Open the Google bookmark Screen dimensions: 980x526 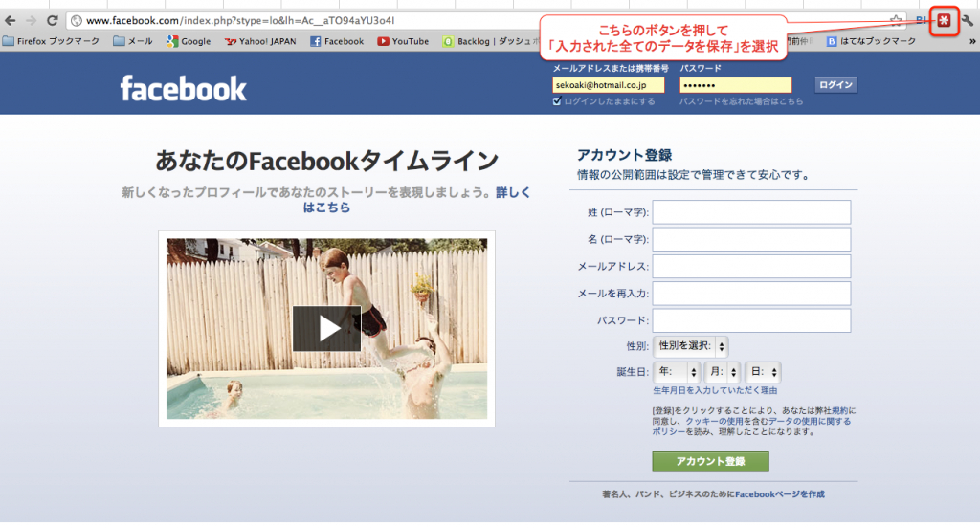pyautogui.click(x=189, y=41)
